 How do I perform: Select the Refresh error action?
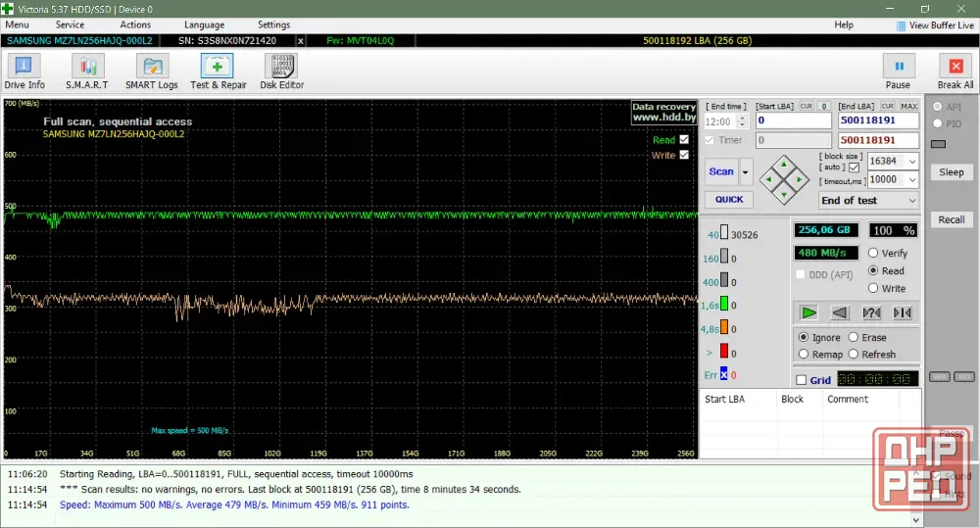pyautogui.click(x=854, y=355)
